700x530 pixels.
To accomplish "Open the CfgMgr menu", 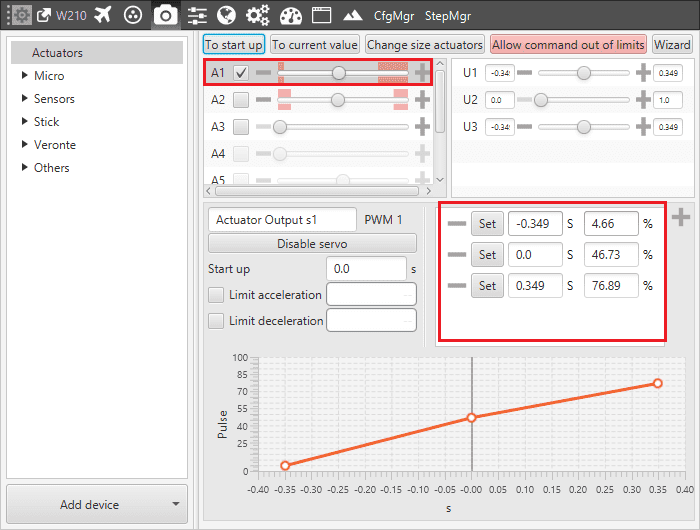I will coord(394,16).
